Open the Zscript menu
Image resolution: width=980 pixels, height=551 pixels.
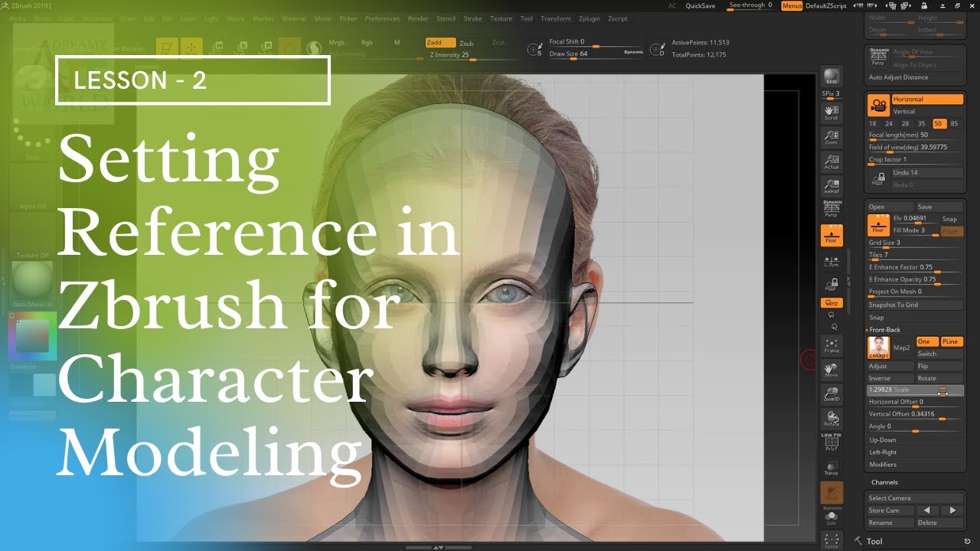point(618,18)
